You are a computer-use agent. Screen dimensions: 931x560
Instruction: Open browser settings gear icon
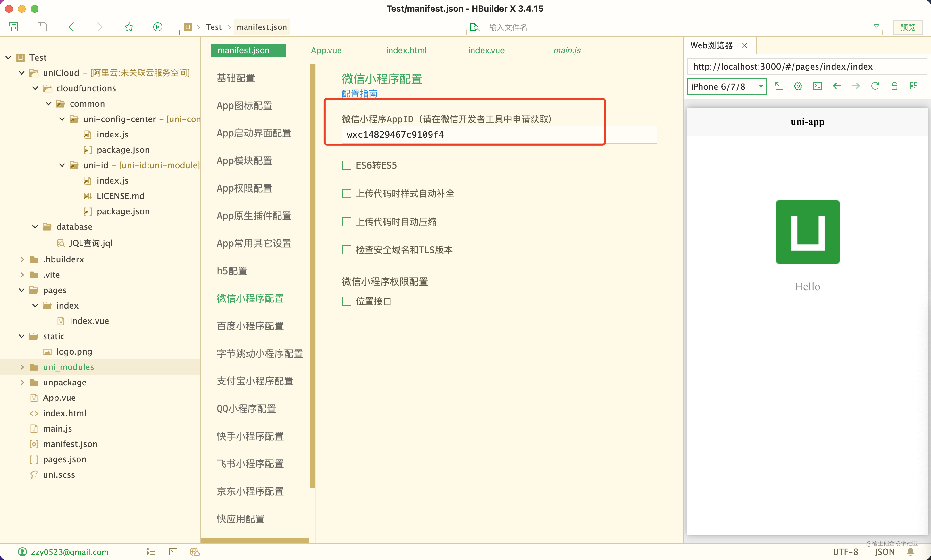[798, 86]
